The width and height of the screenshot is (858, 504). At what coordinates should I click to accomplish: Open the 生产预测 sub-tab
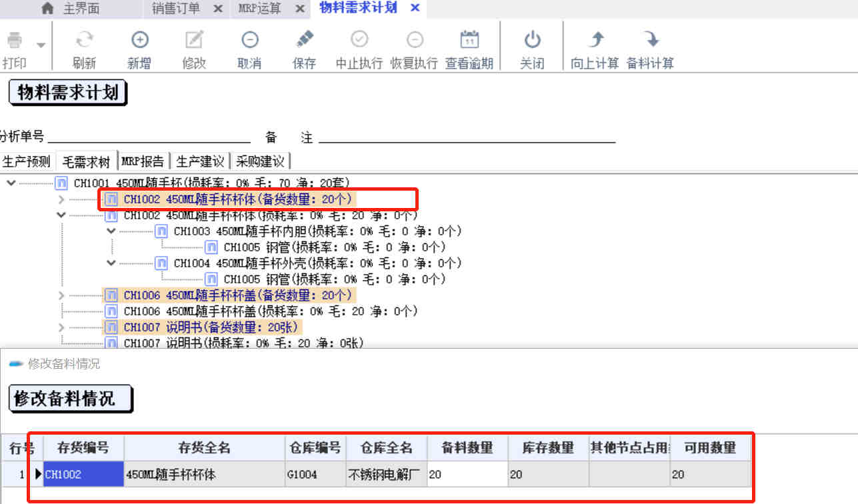pos(26,161)
